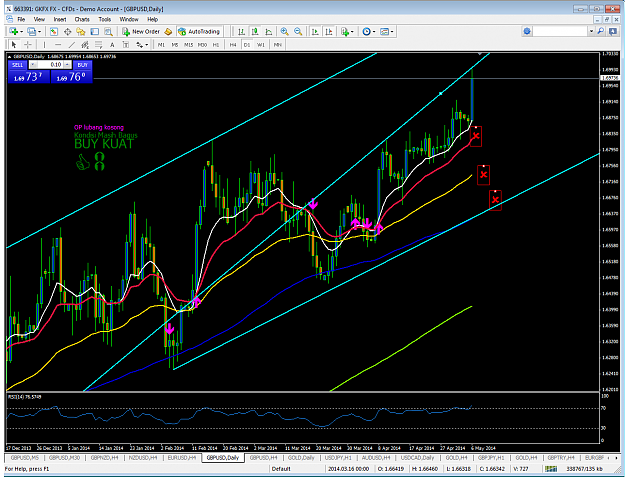Select the Fibonacci retracement tool

point(98,45)
